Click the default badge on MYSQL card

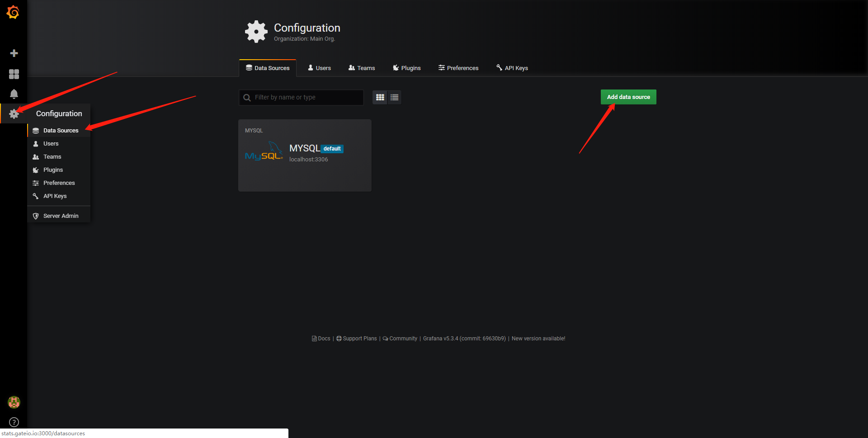click(x=332, y=149)
